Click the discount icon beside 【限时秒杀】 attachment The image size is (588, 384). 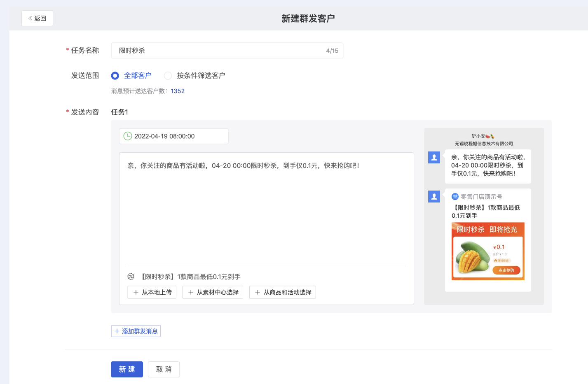131,277
